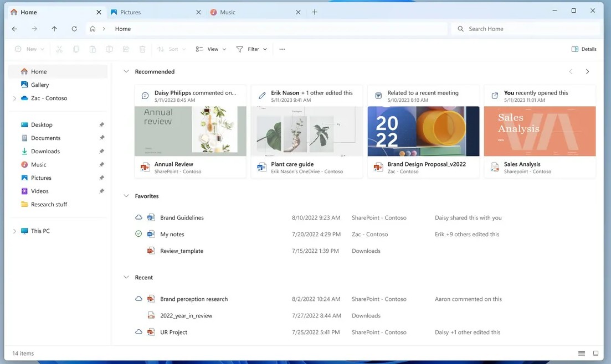Go up one folder level

click(54, 29)
